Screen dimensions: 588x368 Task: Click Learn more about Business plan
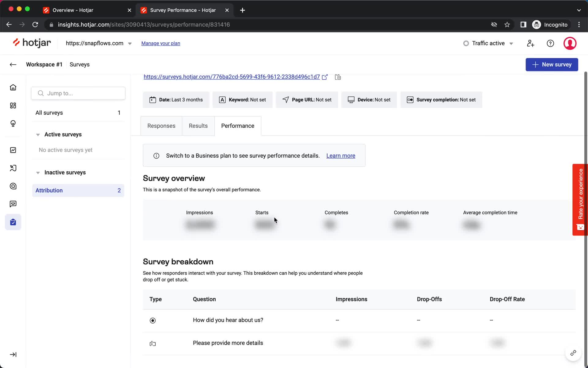tap(341, 155)
